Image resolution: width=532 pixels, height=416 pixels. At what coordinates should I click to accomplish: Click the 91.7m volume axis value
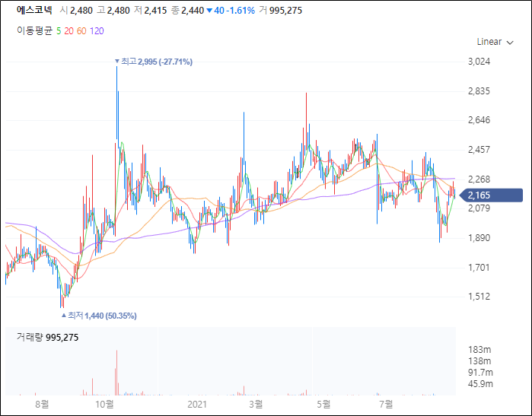pos(480,373)
